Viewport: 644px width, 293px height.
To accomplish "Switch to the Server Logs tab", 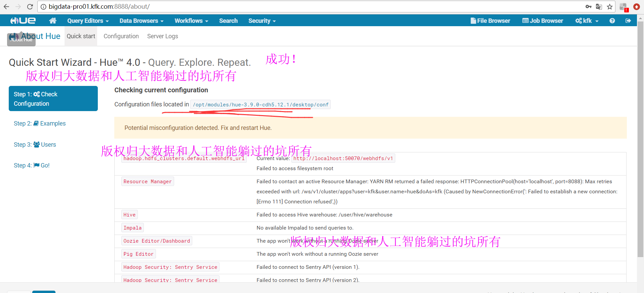I will pyautogui.click(x=163, y=36).
